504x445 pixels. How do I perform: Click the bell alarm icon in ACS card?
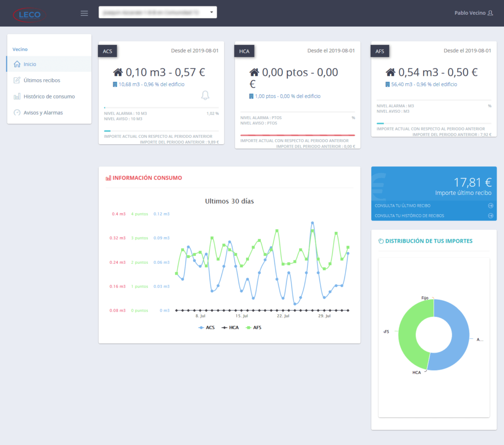206,95
